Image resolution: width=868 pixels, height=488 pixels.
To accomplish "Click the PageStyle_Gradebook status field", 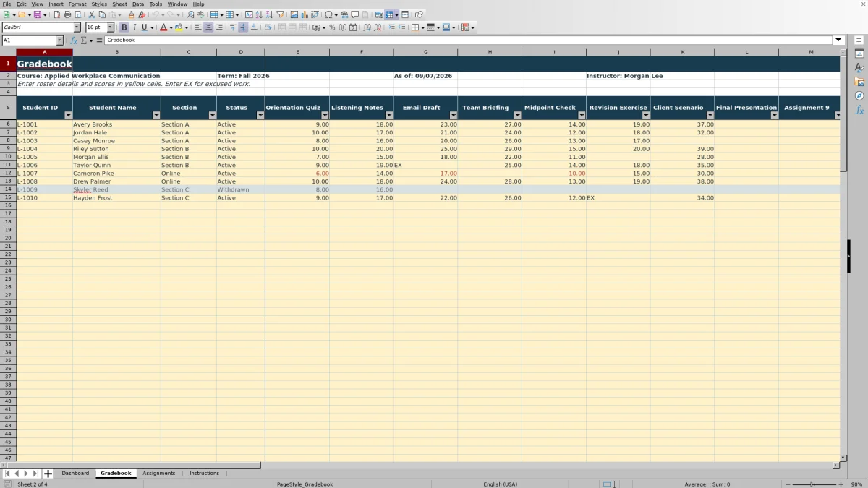I will pyautogui.click(x=305, y=484).
